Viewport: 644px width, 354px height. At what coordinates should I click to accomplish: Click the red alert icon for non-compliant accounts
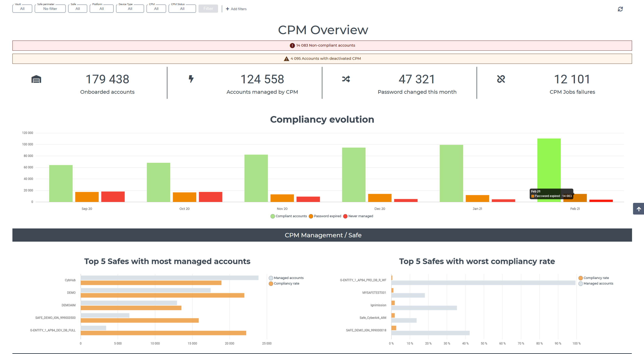coord(292,45)
